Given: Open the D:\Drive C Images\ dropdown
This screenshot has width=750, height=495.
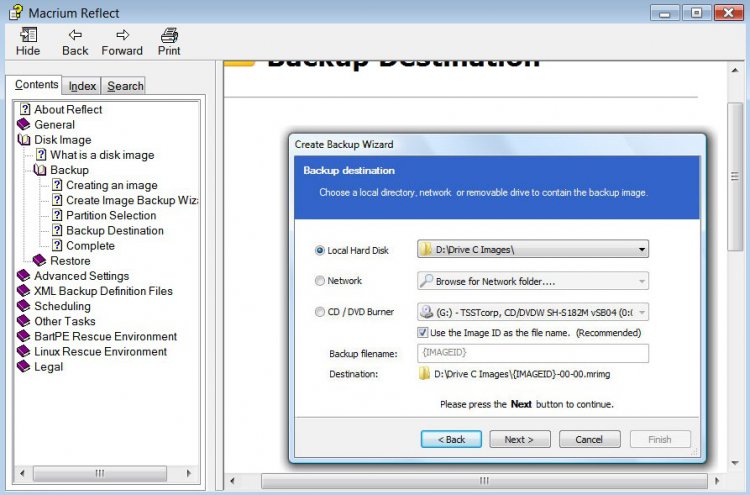Looking at the screenshot, I should click(x=533, y=249).
